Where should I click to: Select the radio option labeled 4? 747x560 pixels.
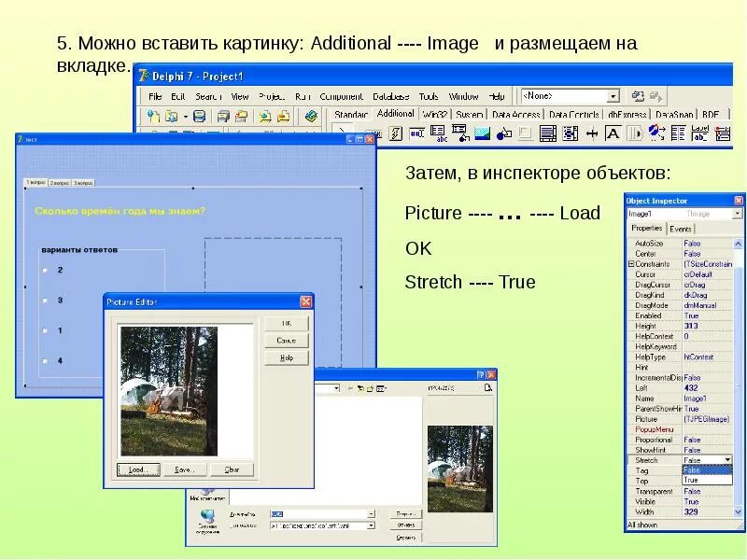click(x=45, y=361)
